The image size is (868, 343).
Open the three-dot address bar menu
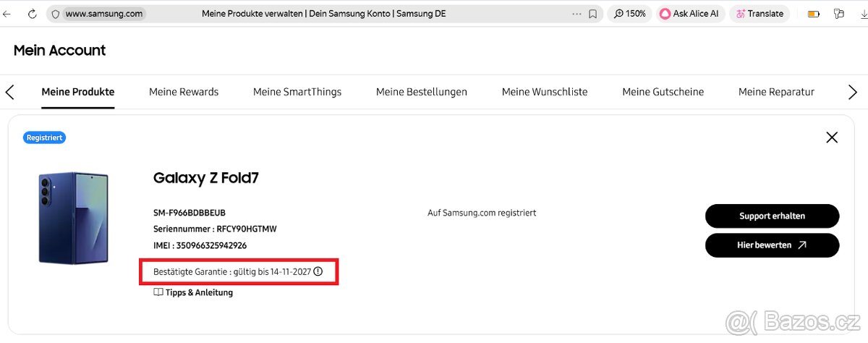(576, 14)
